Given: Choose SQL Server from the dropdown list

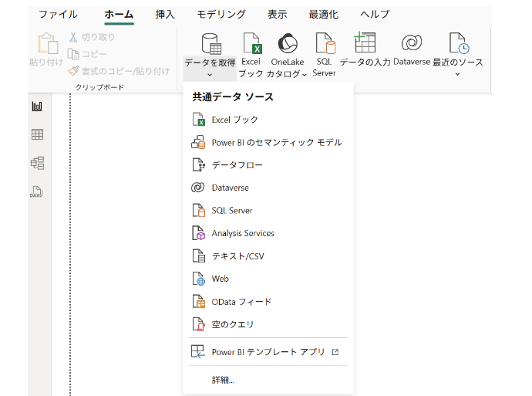Looking at the screenshot, I should pos(268,211).
